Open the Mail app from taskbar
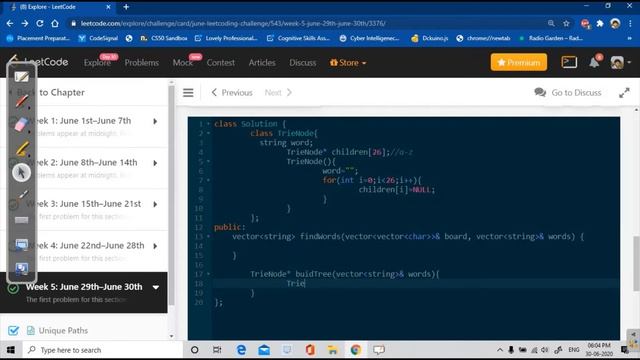640x360 pixels. 264,350
